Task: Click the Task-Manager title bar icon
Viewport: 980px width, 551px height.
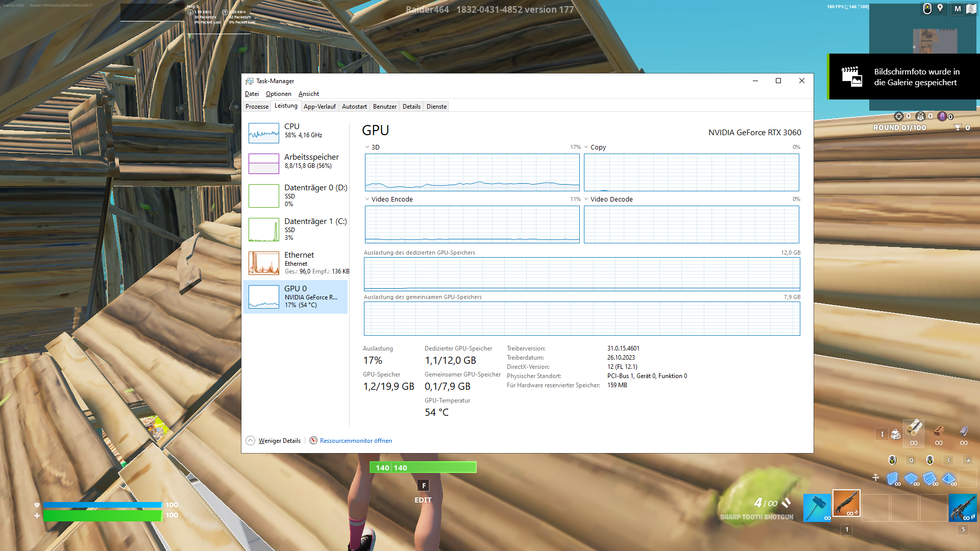Action: (249, 81)
